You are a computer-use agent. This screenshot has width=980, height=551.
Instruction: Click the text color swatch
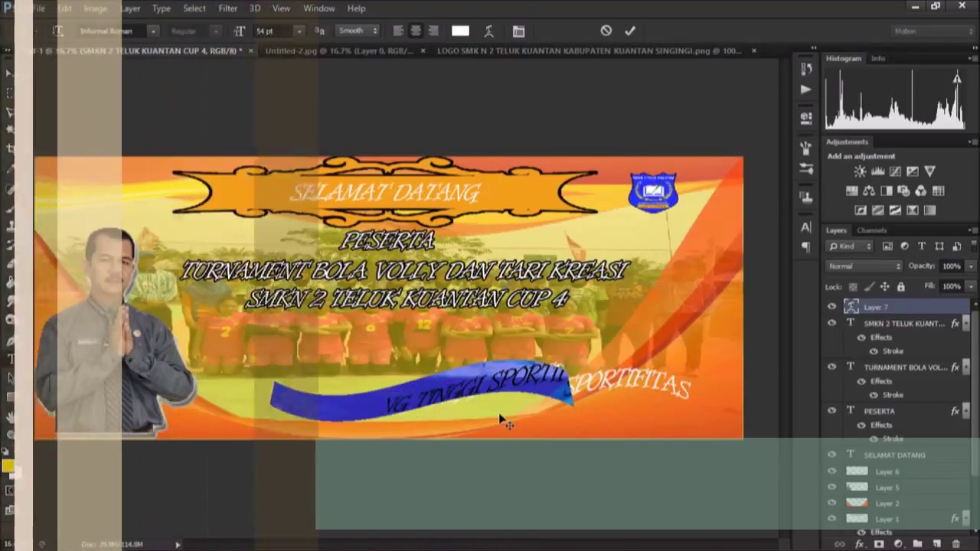click(460, 31)
